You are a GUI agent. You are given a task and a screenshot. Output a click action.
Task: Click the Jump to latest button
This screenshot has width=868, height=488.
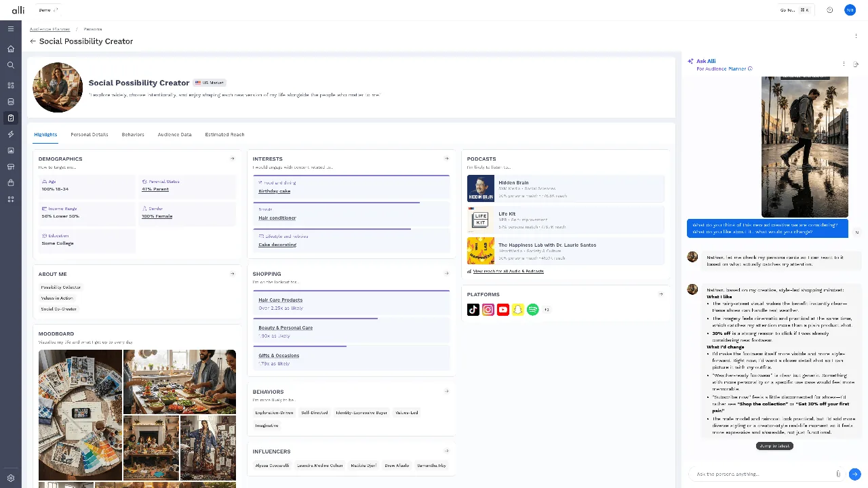[x=774, y=446]
